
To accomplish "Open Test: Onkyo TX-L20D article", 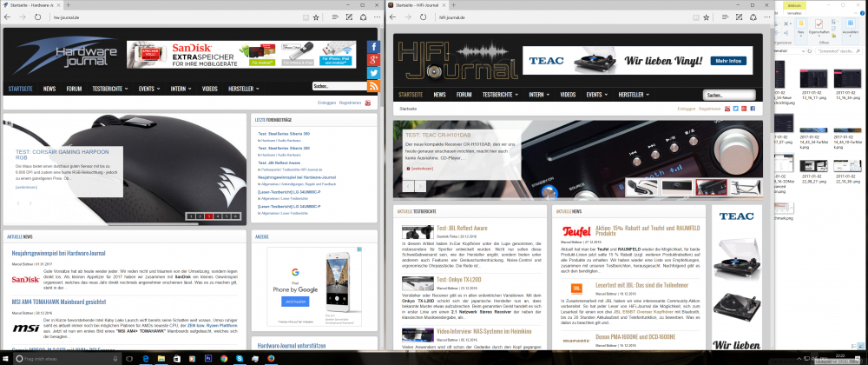I will click(x=459, y=280).
